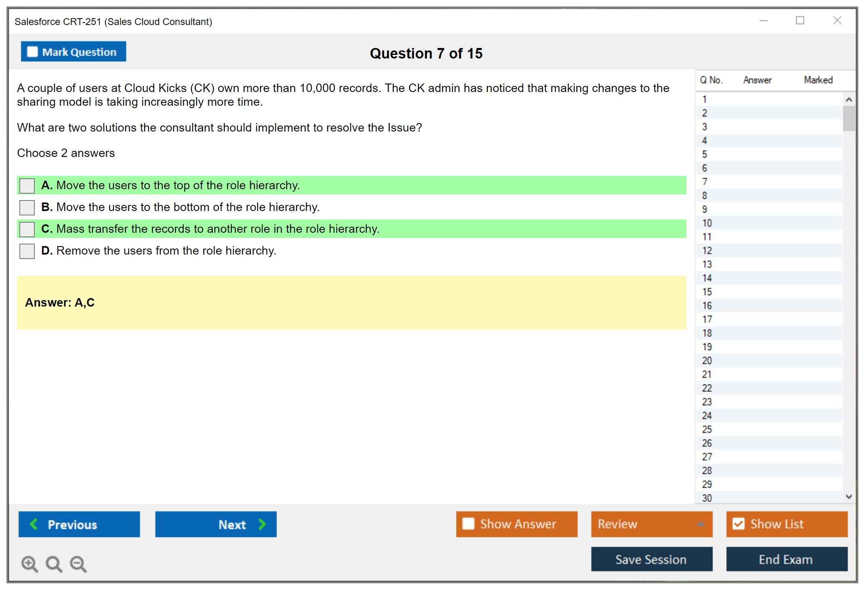
Task: Click the zoom in magnifier icon
Action: tap(29, 564)
